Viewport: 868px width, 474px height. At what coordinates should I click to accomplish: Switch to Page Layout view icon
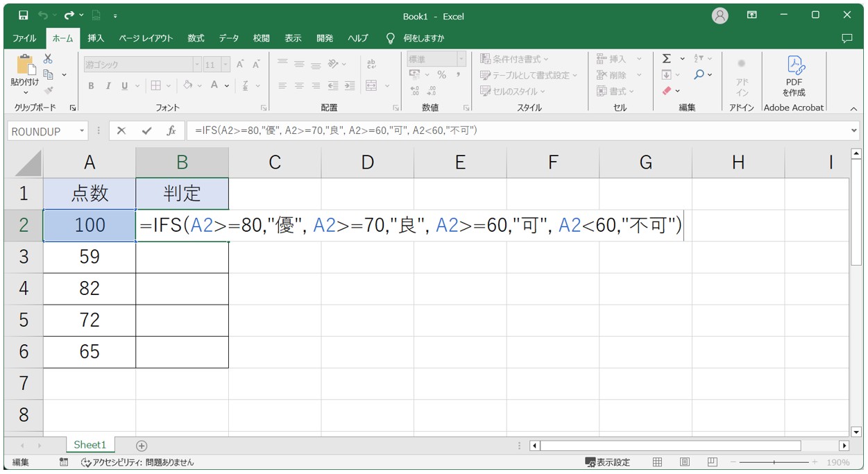point(685,462)
